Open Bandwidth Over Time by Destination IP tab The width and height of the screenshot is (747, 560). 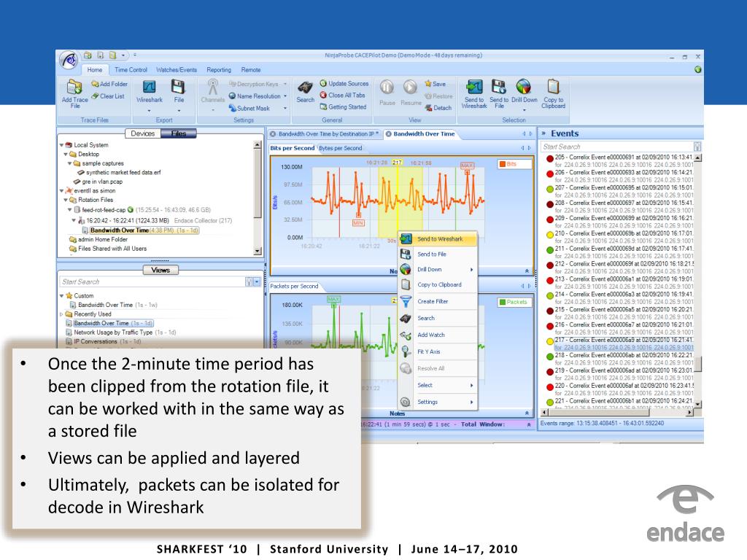click(x=325, y=134)
